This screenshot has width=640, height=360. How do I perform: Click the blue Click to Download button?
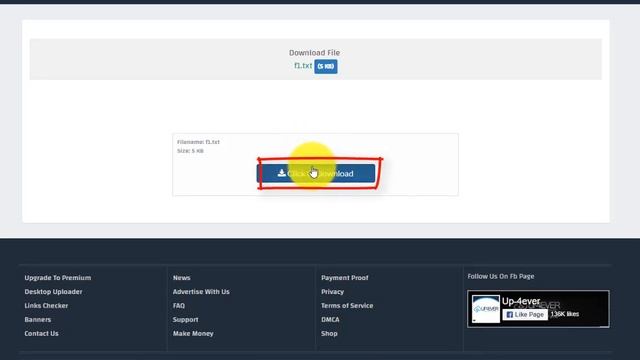coord(316,173)
